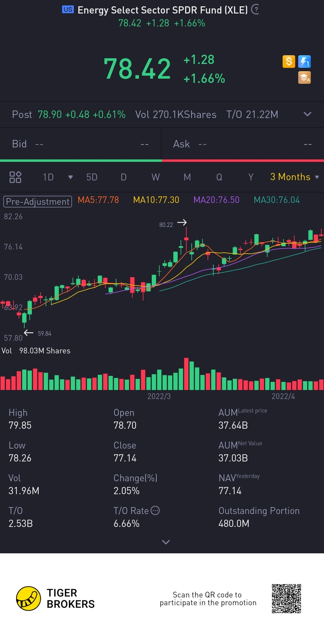Select the W weekly chart tab

point(155,177)
